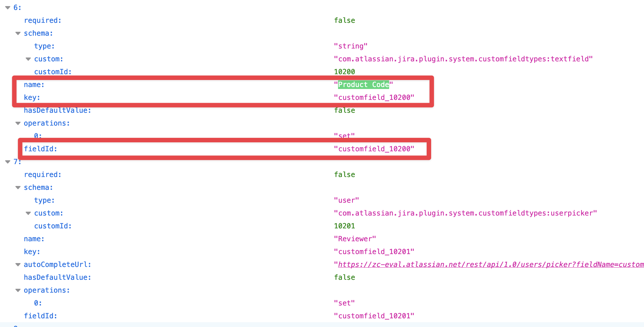
Task: Click the highlighted "Product Code" name value
Action: point(363,84)
